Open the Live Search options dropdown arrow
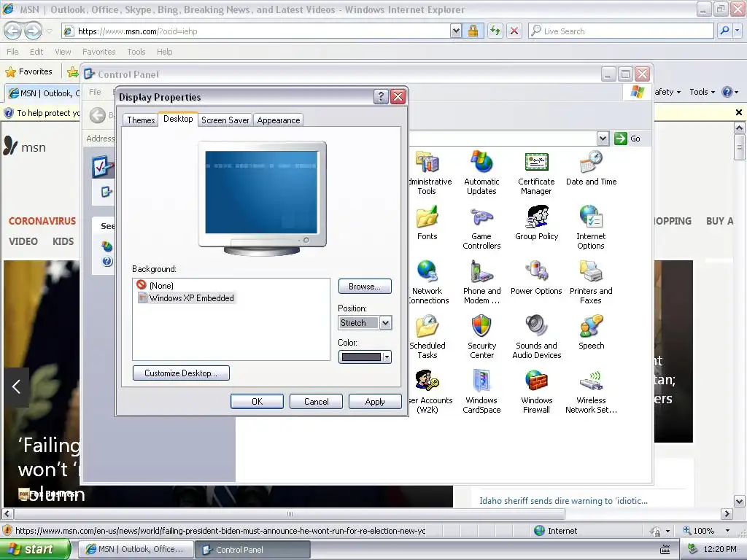This screenshot has width=747, height=560. (738, 31)
